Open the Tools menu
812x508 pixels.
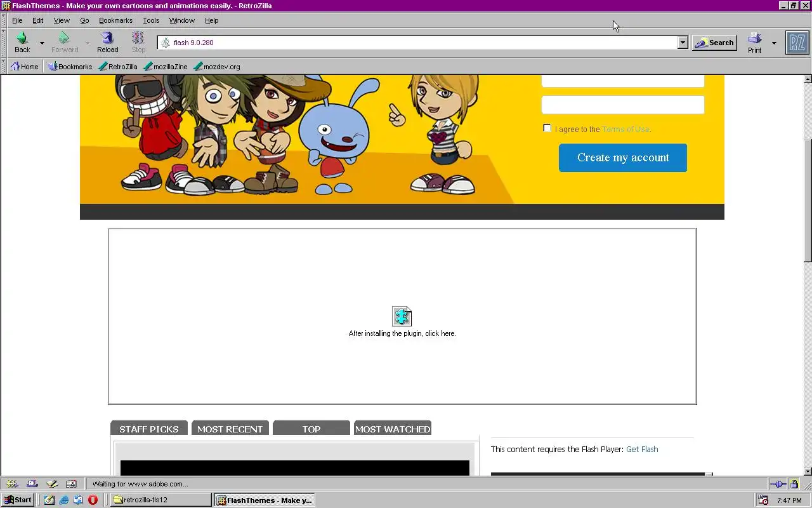151,20
